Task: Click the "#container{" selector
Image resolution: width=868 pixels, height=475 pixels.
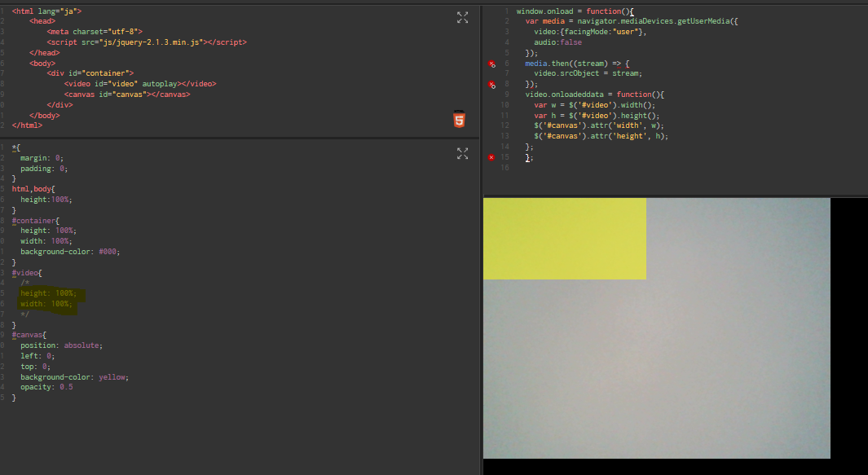Action: tap(35, 220)
